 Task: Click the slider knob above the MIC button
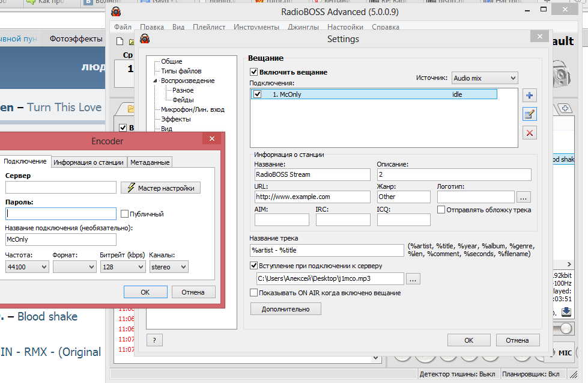click(x=566, y=328)
